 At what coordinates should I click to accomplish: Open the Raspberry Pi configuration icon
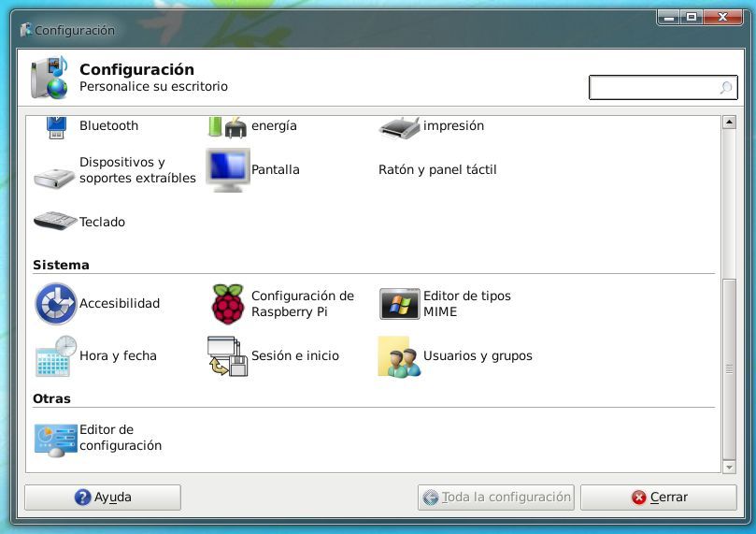(228, 304)
